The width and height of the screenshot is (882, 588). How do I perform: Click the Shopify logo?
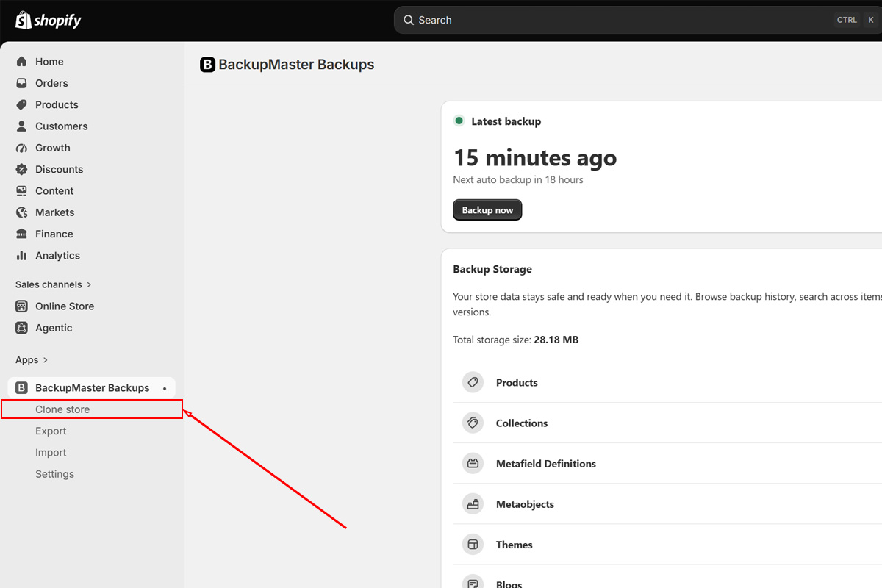(49, 20)
